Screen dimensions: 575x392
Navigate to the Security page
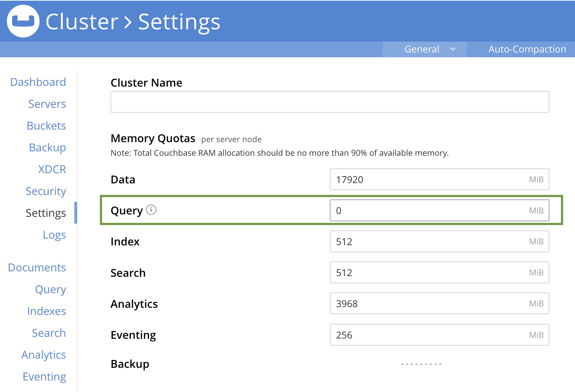(46, 191)
